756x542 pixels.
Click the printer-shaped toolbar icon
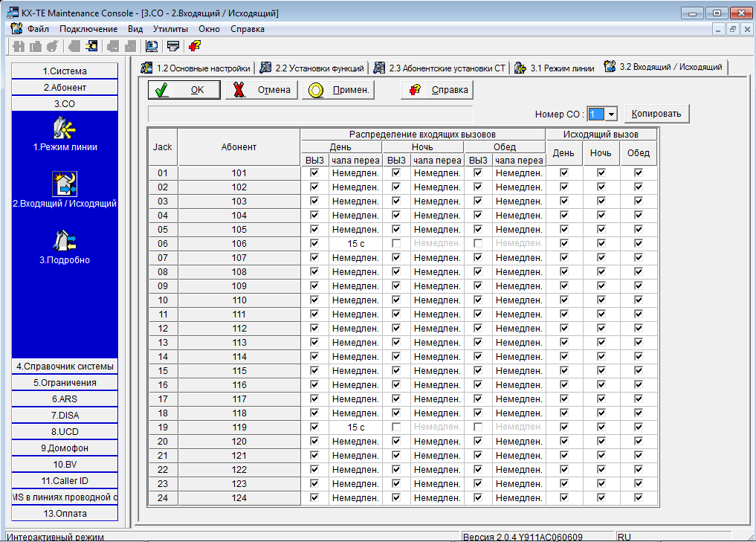coord(173,46)
